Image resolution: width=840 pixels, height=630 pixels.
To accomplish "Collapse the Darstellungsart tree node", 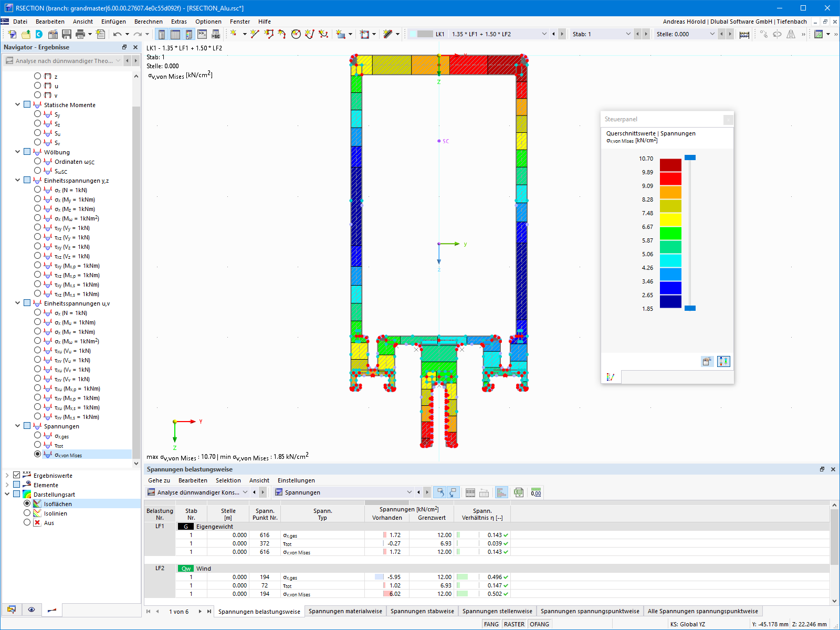I will [7, 494].
